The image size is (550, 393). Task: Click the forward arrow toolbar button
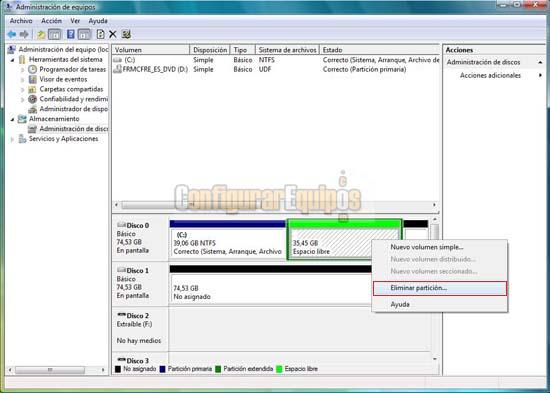[x=24, y=34]
